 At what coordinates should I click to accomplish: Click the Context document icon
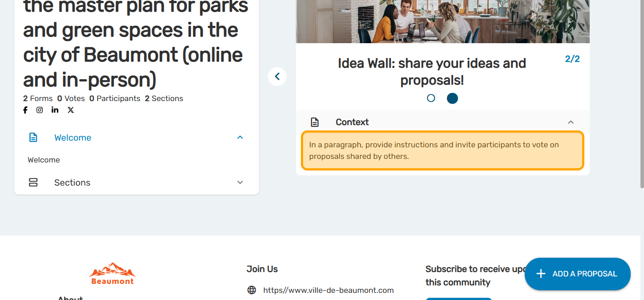(315, 122)
